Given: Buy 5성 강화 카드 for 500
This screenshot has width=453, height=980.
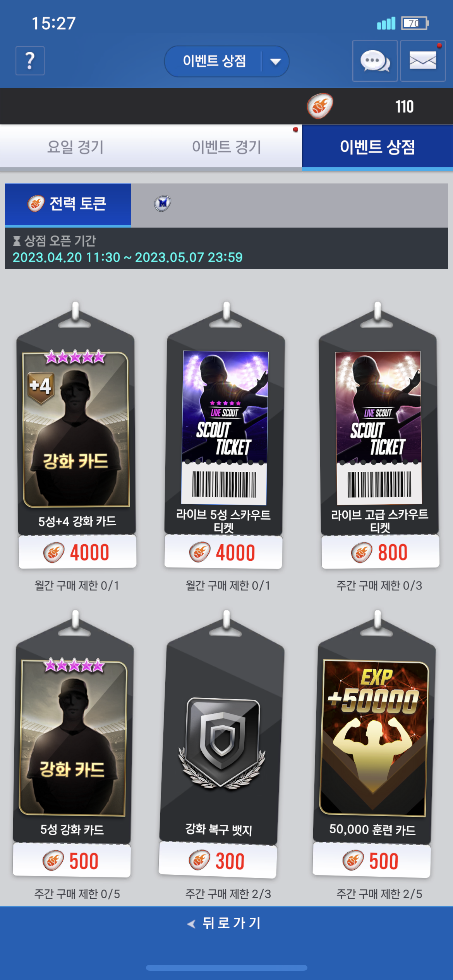Looking at the screenshot, I should [x=72, y=861].
